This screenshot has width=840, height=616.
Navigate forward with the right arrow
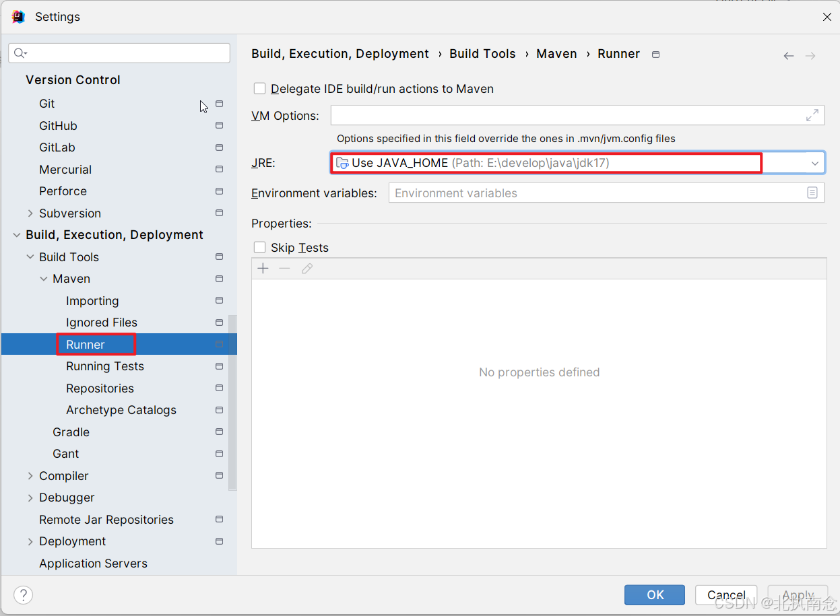810,56
